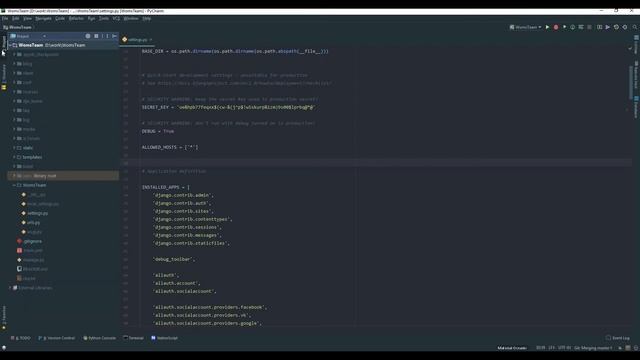Click the 'DEBUG = True' code line

click(x=158, y=131)
